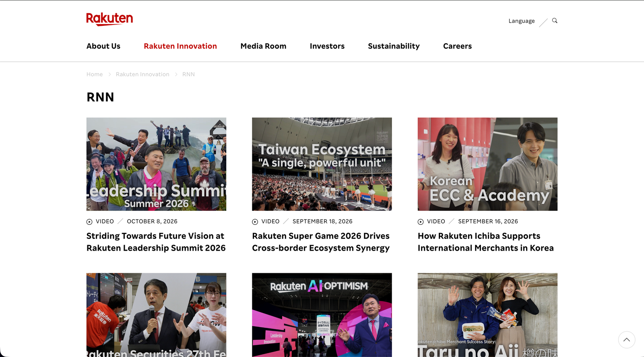Open the Taiwan Ecosystem video thumbnail
This screenshot has height=357, width=644.
322,164
